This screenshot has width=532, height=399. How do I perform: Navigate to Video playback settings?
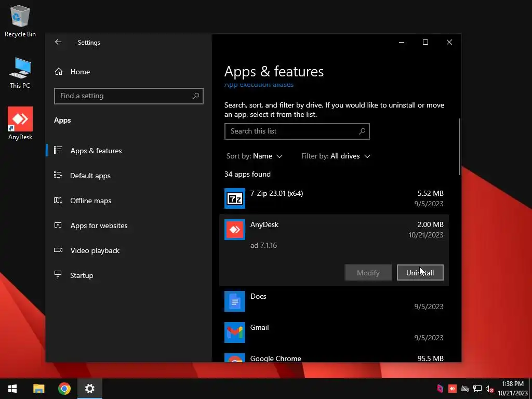point(129,250)
